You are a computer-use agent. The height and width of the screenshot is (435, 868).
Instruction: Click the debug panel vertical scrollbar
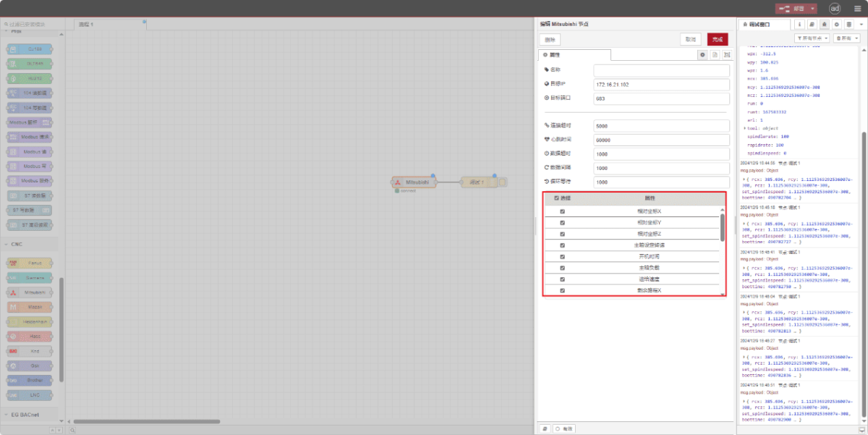pyautogui.click(x=863, y=275)
